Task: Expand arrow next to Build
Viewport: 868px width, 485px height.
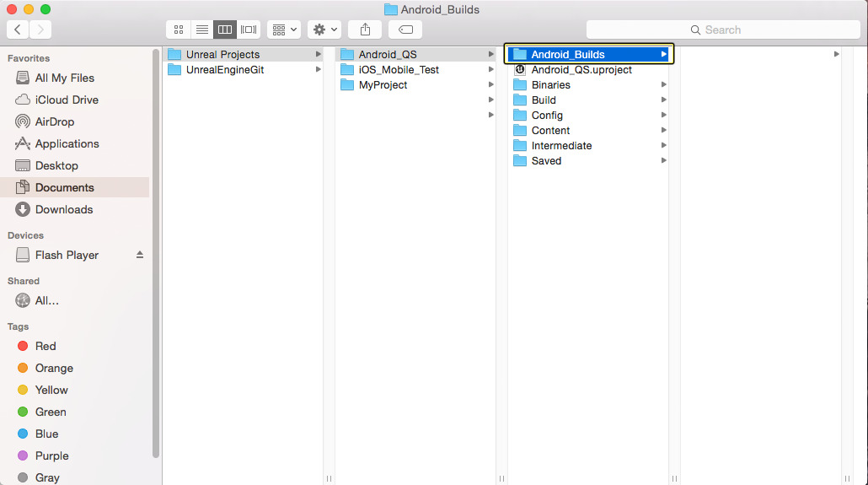Action: coord(663,100)
